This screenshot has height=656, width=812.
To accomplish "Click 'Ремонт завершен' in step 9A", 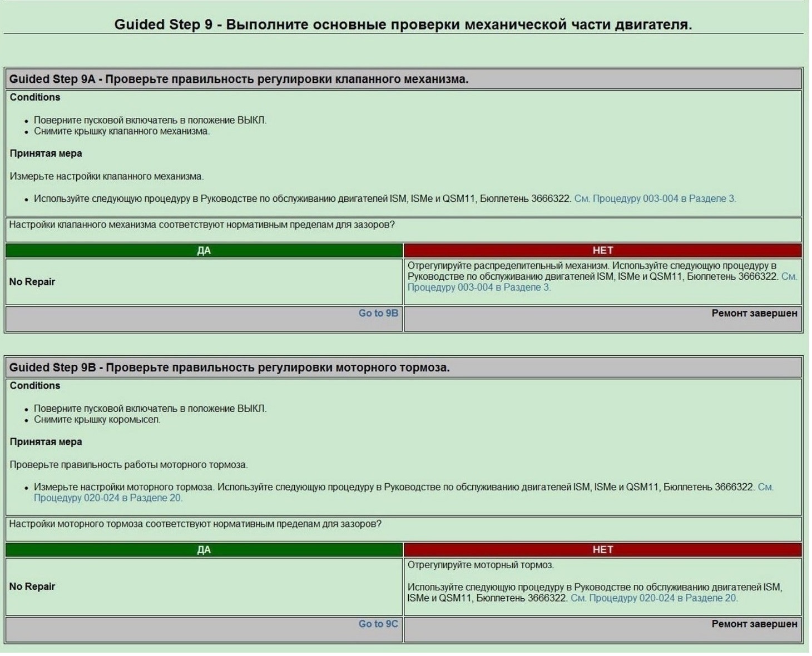I will click(x=754, y=313).
